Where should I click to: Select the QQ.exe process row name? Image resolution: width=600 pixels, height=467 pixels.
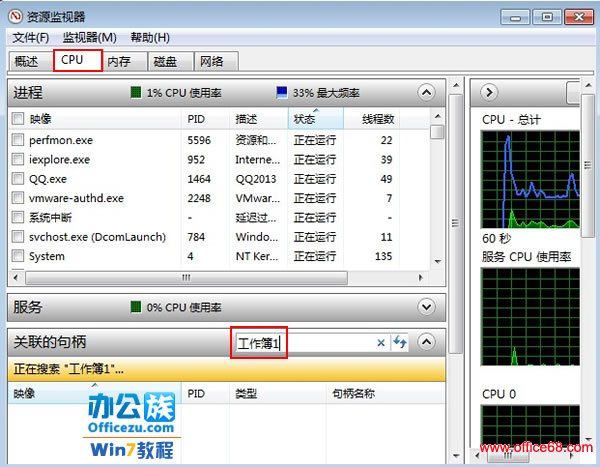click(x=48, y=179)
